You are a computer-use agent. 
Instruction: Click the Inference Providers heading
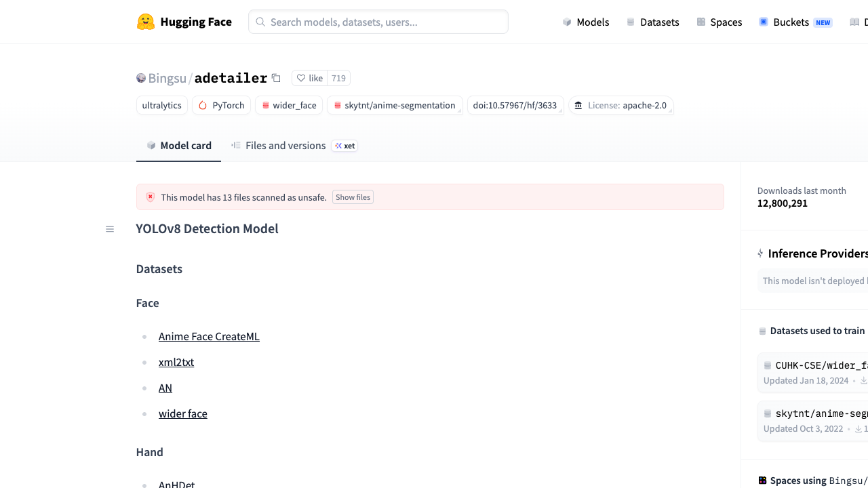(818, 253)
